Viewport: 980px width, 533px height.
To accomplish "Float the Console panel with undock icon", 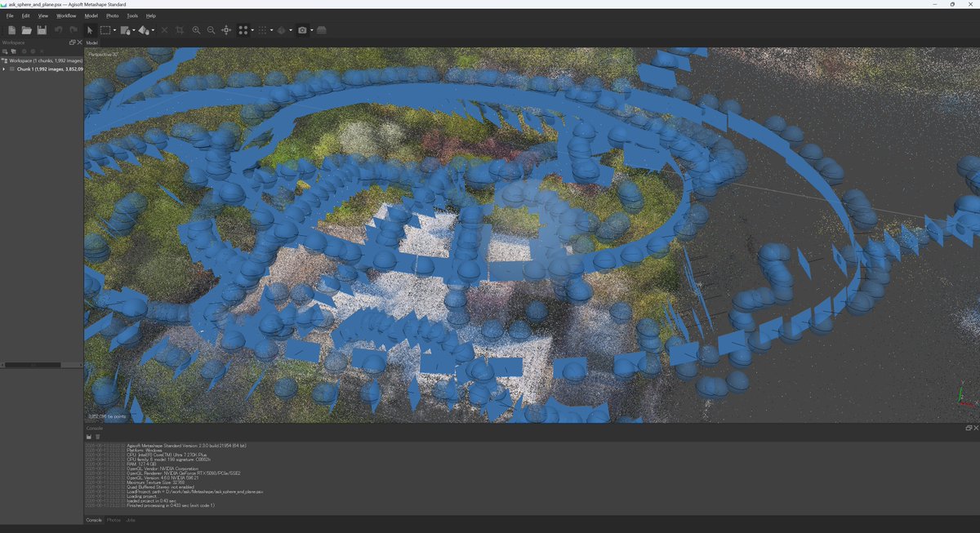I will coord(969,428).
